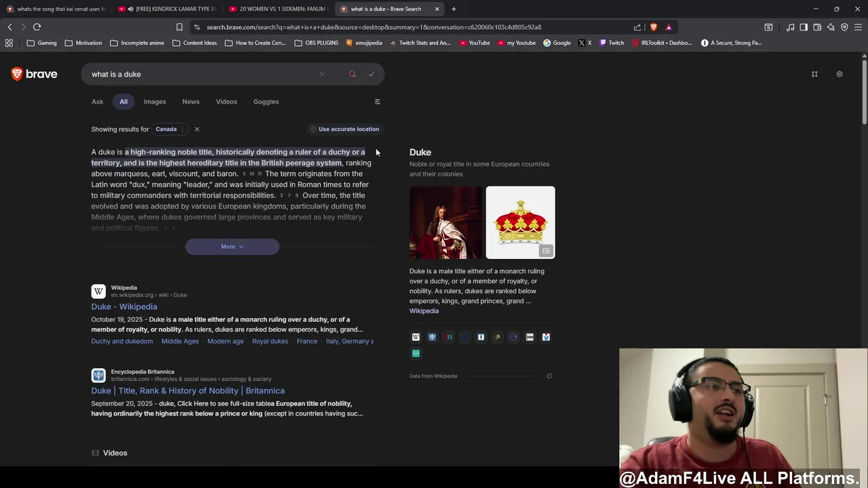This screenshot has height=488, width=868.
Task: Submit search with magnifier icon
Action: point(353,74)
